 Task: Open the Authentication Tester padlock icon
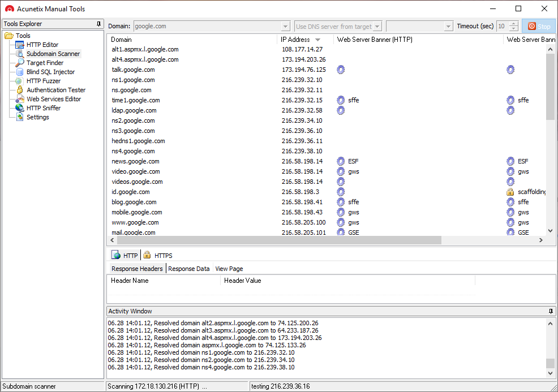[x=20, y=89]
